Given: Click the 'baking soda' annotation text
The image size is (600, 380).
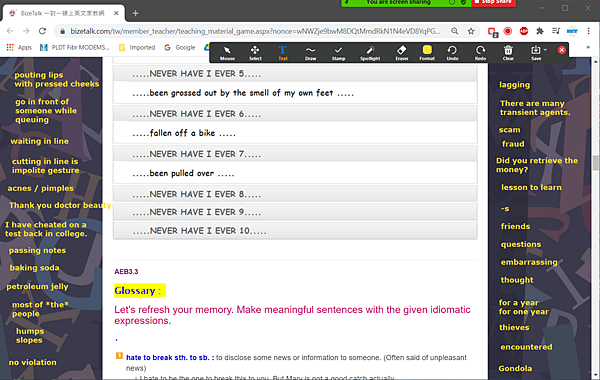Looking at the screenshot, I should click(x=34, y=268).
